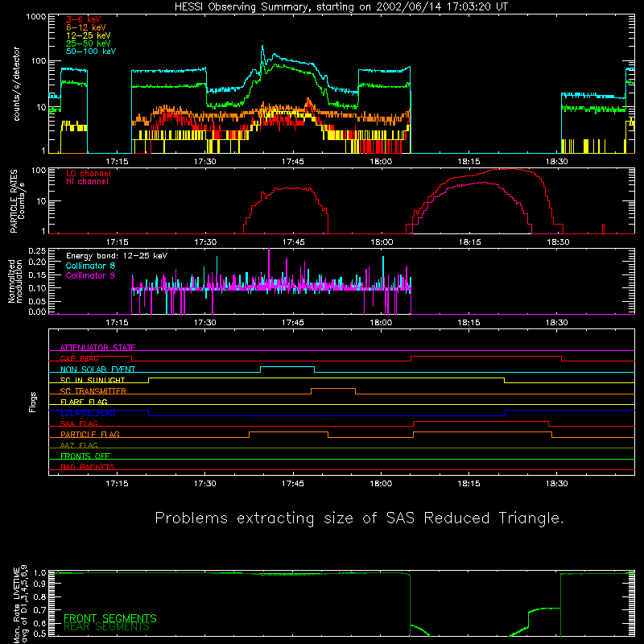Click the 'counts/s/detector' axis label
The height and width of the screenshot is (644, 644).
16,84
